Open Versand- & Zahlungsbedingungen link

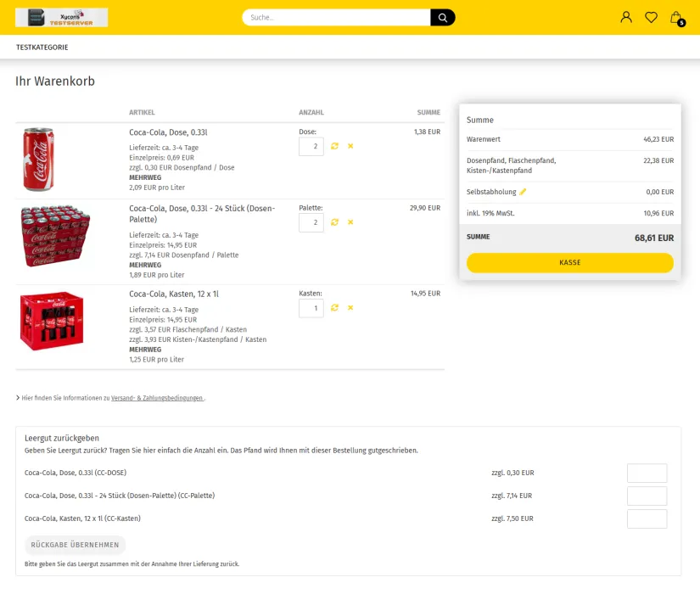pyautogui.click(x=157, y=398)
